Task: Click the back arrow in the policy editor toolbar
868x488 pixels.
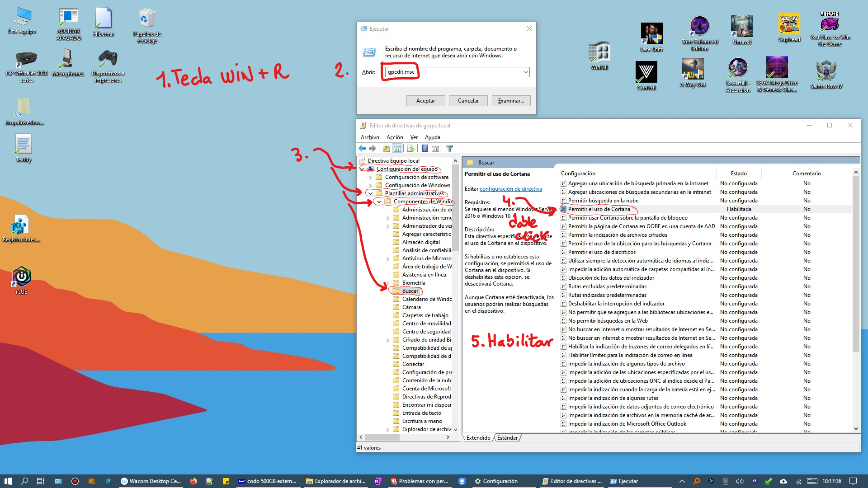Action: coord(362,148)
